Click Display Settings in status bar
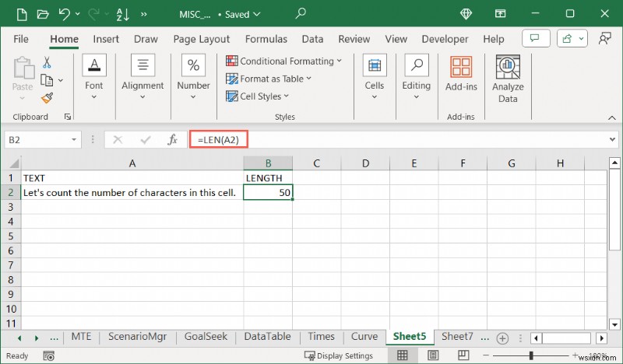The width and height of the screenshot is (623, 364). point(339,355)
